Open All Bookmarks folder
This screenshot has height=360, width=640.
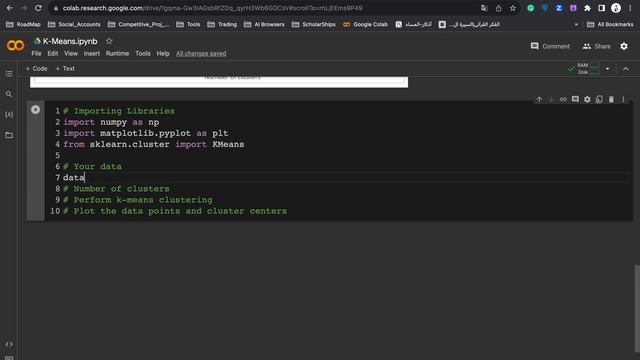[610, 24]
